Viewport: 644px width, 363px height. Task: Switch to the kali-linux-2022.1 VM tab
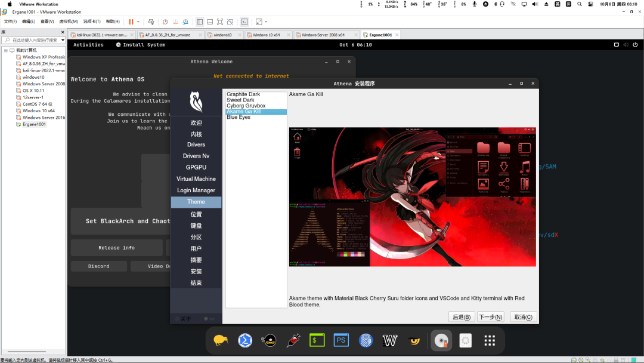pos(102,35)
